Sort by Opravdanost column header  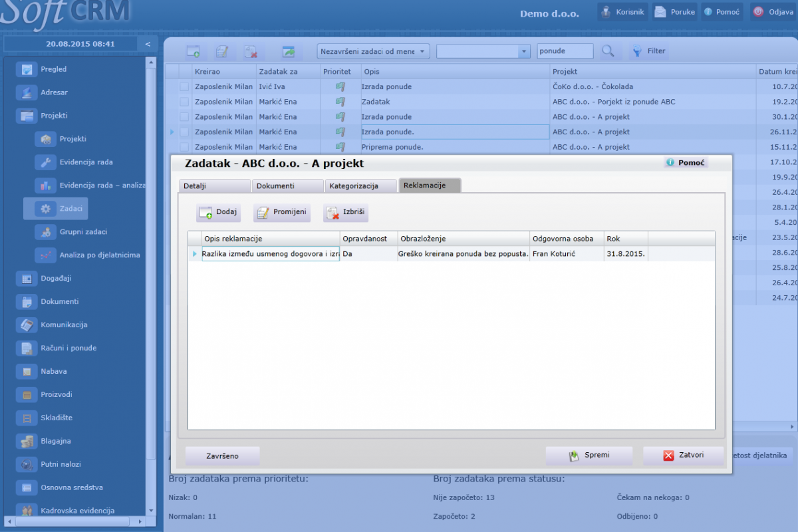(x=368, y=238)
